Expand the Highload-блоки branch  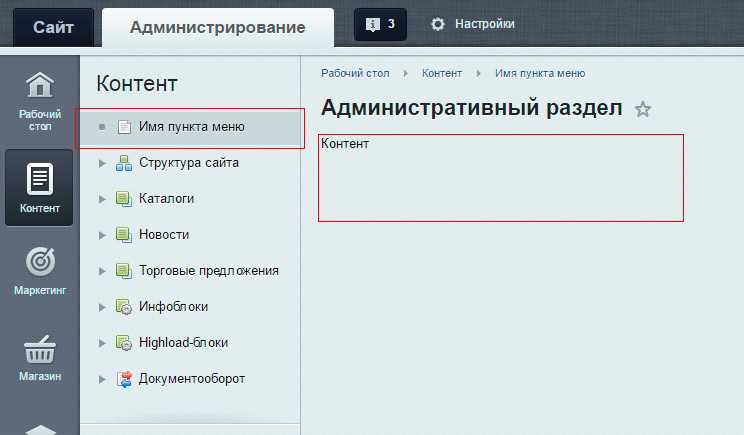pyautogui.click(x=102, y=343)
